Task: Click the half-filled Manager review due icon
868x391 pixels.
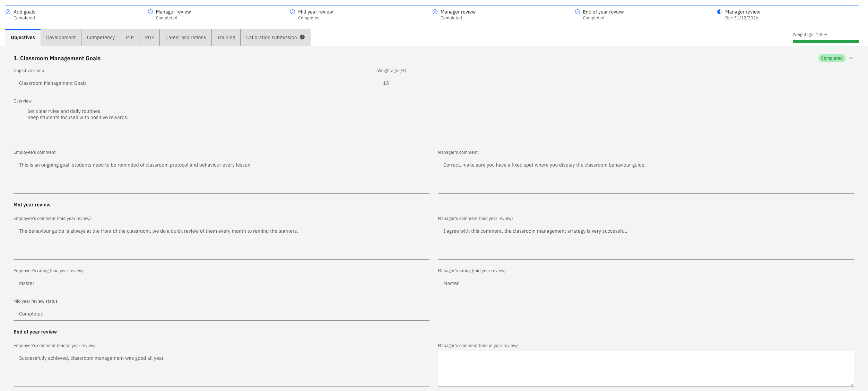Action: click(x=720, y=12)
